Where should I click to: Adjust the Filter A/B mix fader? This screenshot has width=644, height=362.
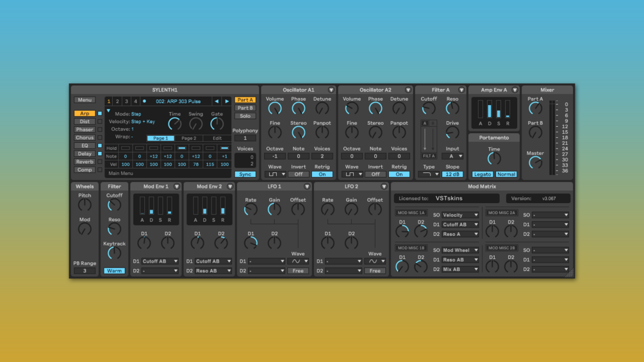pyautogui.click(x=429, y=140)
